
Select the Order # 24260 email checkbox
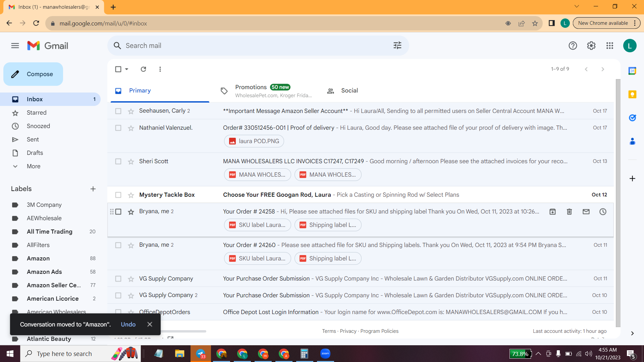[118, 245]
